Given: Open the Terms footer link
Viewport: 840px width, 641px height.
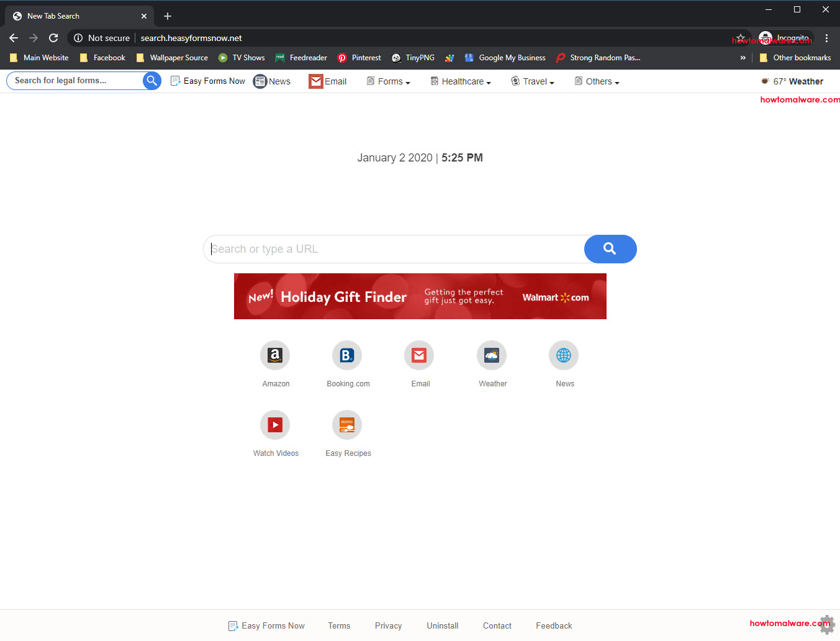Looking at the screenshot, I should coord(339,626).
